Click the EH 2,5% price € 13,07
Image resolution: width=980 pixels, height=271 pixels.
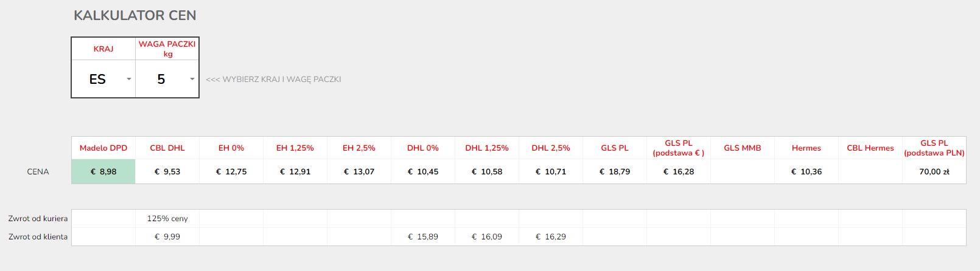pyautogui.click(x=359, y=172)
